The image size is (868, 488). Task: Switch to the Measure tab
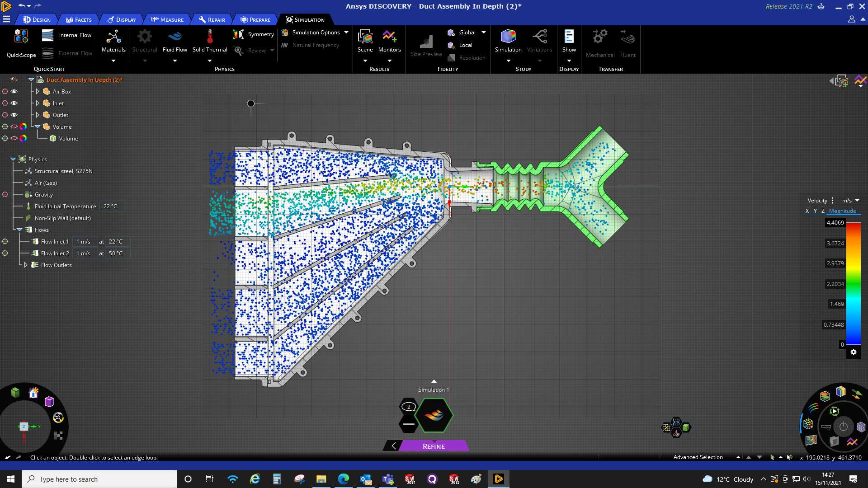pos(167,19)
